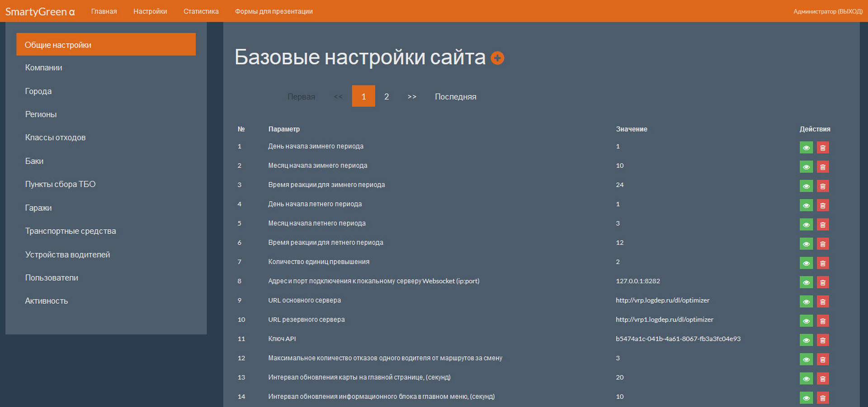
Task: Log out via Администратор (ВЫХОД)
Action: (x=828, y=11)
